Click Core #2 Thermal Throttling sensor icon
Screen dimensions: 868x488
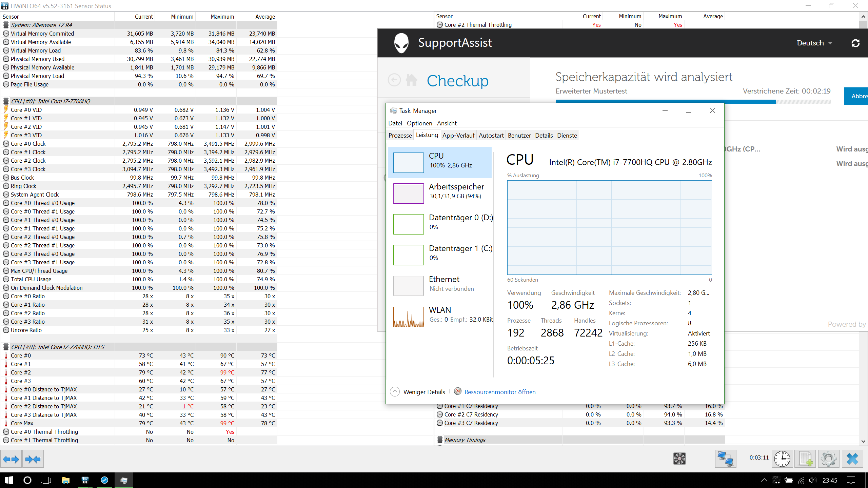click(x=440, y=25)
